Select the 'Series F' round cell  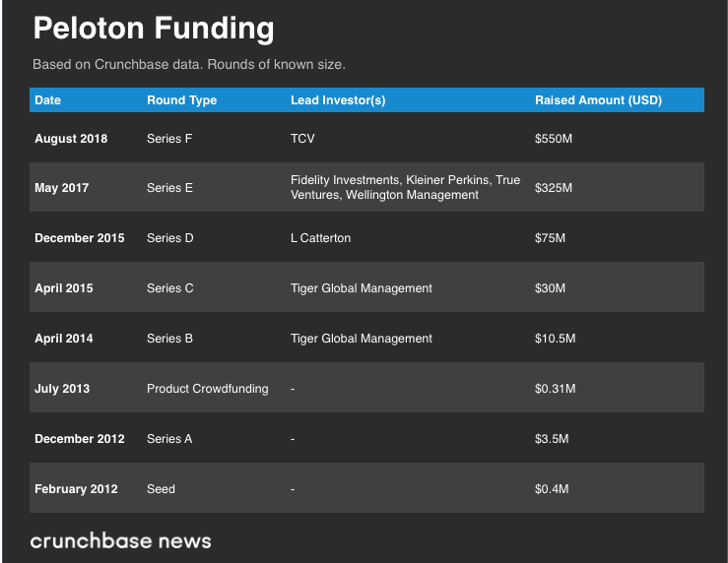[169, 139]
